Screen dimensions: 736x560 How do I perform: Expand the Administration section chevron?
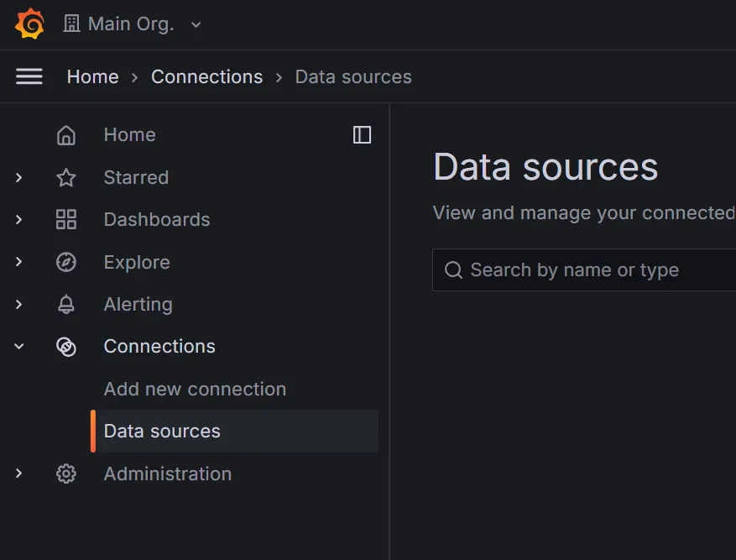coord(18,474)
